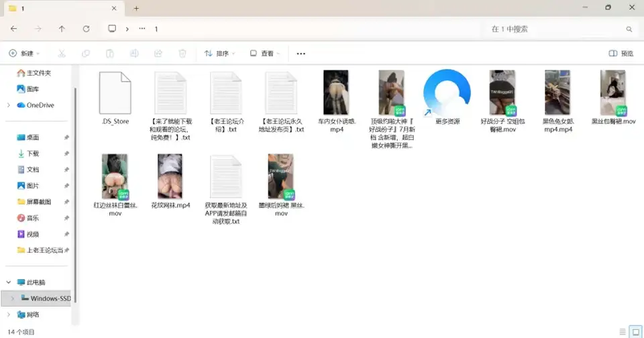Open 屏幕截图 folder in sidebar
This screenshot has width=644, height=338.
coord(34,202)
